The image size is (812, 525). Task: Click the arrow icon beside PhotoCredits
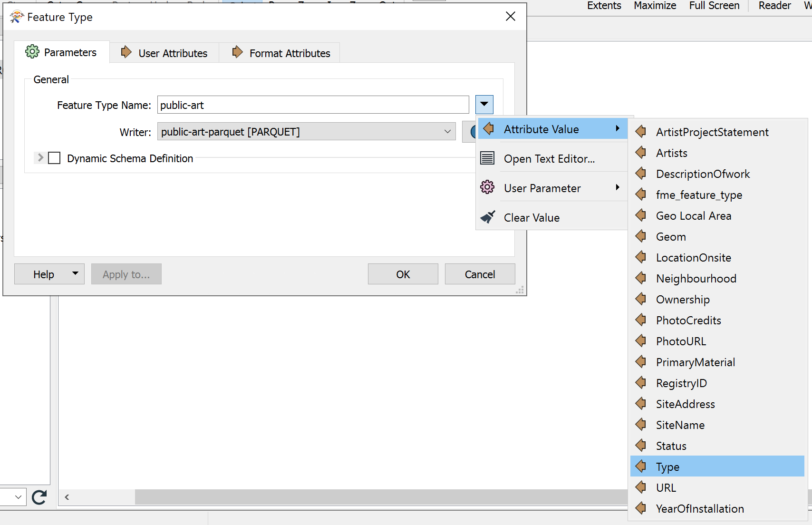[x=641, y=320]
